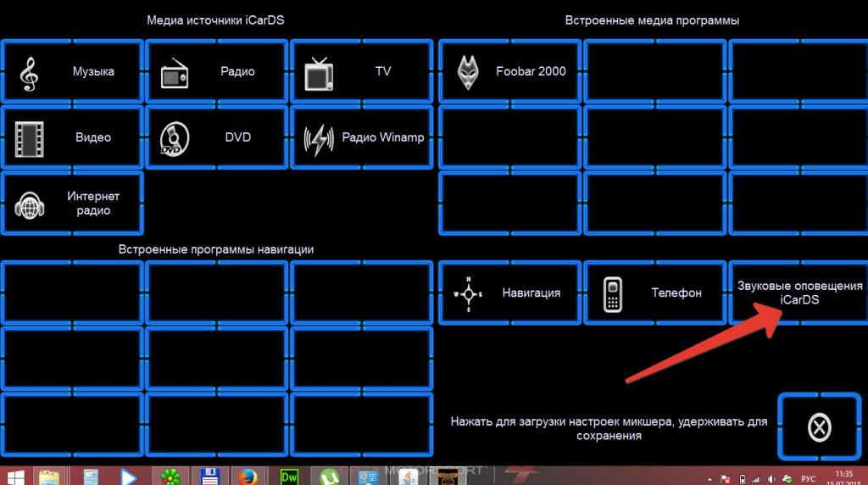Click the Windows Start button

(16, 476)
